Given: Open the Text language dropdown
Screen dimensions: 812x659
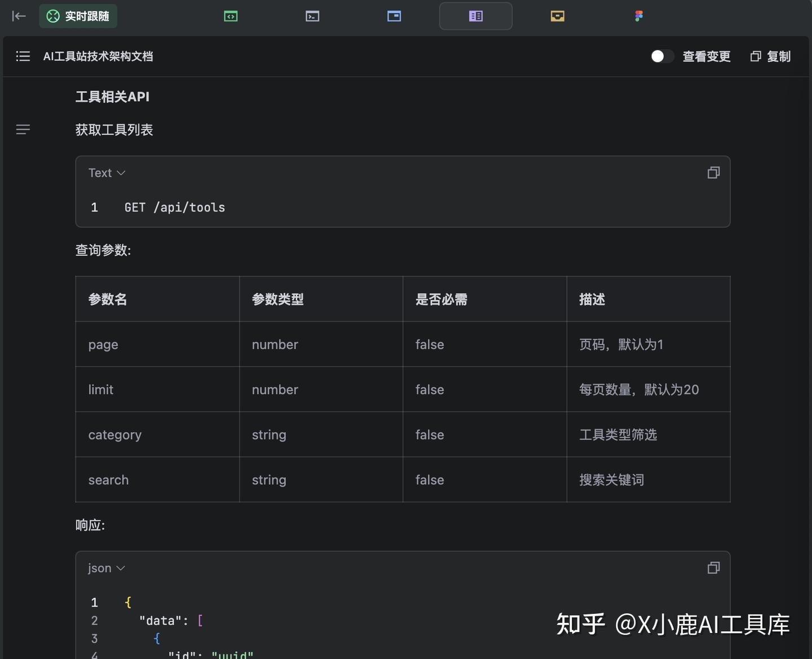Looking at the screenshot, I should click(106, 173).
